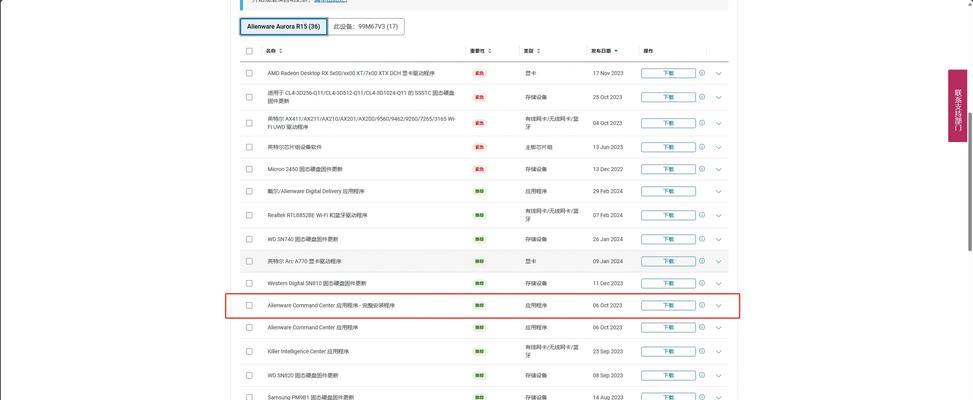The width and height of the screenshot is (973, 400).
Task: Click the Killer Intelligence Center 应用程序 name
Action: point(308,351)
